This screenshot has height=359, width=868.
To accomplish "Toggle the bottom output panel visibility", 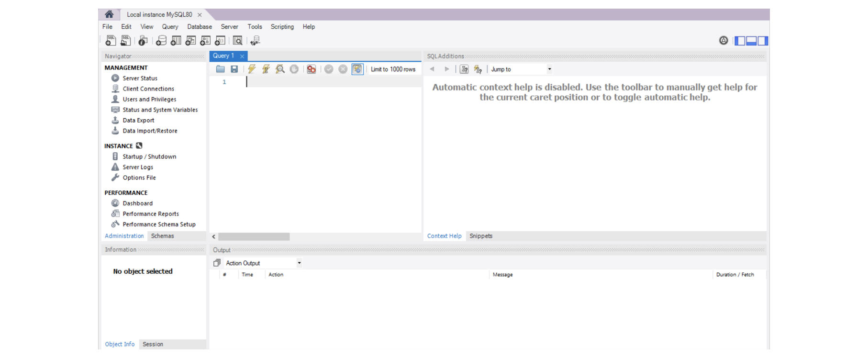I will coord(751,41).
